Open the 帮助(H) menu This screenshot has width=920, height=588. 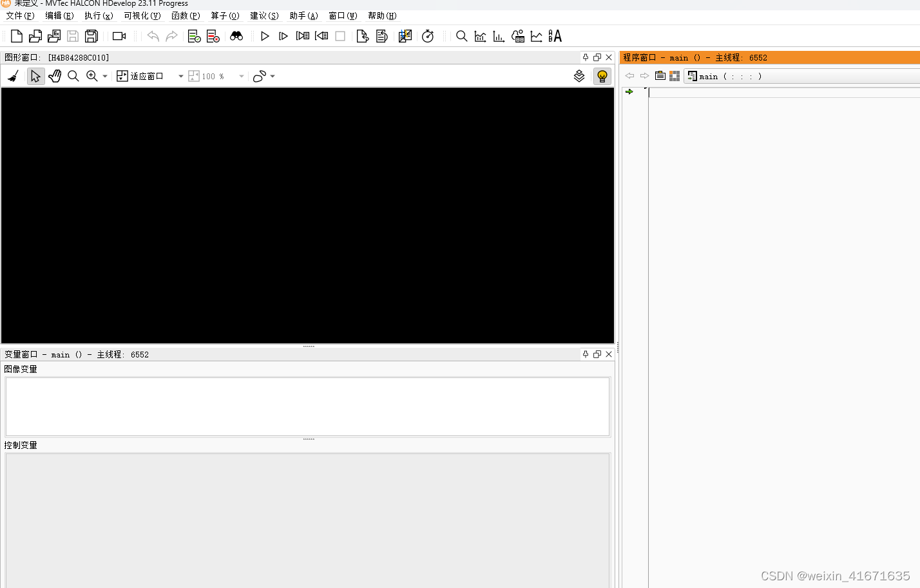pos(382,15)
